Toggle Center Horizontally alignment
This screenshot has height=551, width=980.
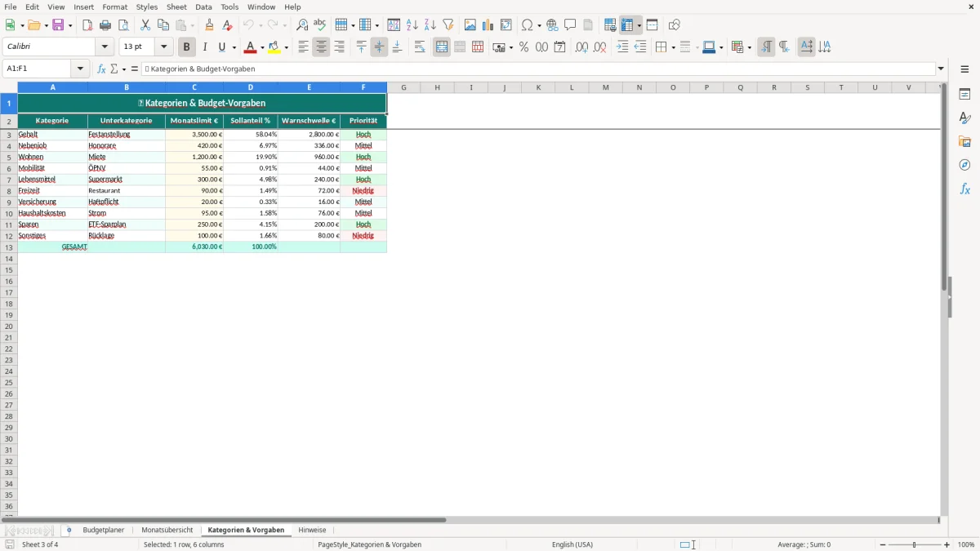click(321, 47)
